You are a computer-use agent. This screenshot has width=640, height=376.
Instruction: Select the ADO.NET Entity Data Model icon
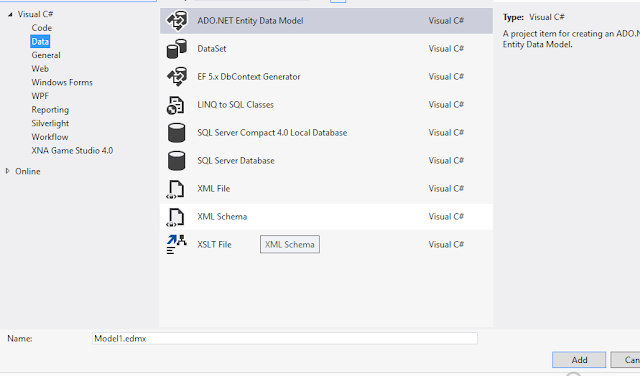coord(177,21)
